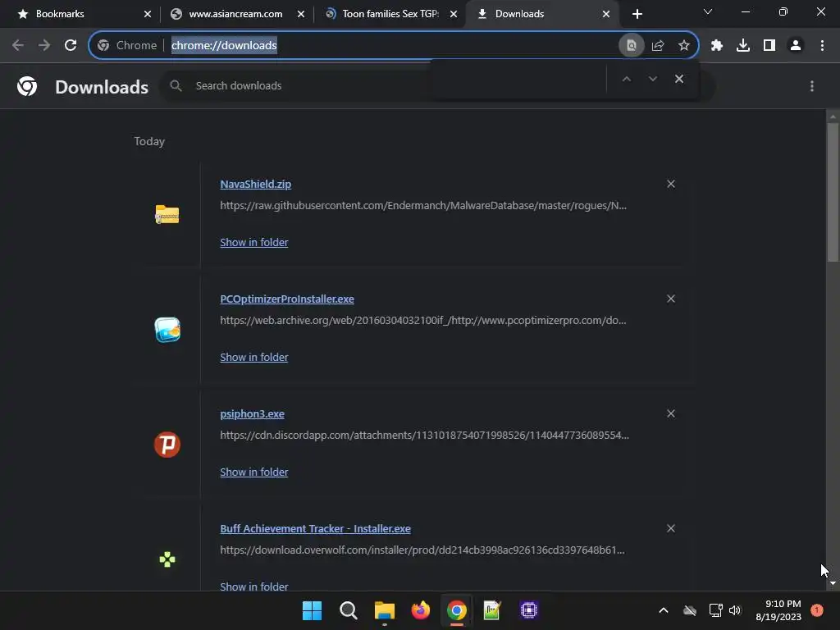
Task: Open psiphon3.exe file link
Action: pyautogui.click(x=253, y=414)
